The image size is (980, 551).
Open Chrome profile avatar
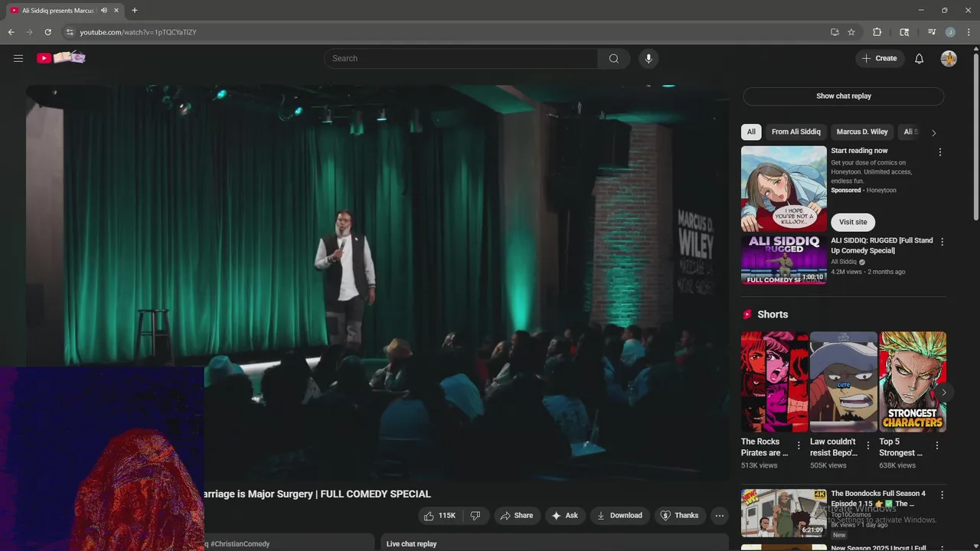tap(950, 32)
